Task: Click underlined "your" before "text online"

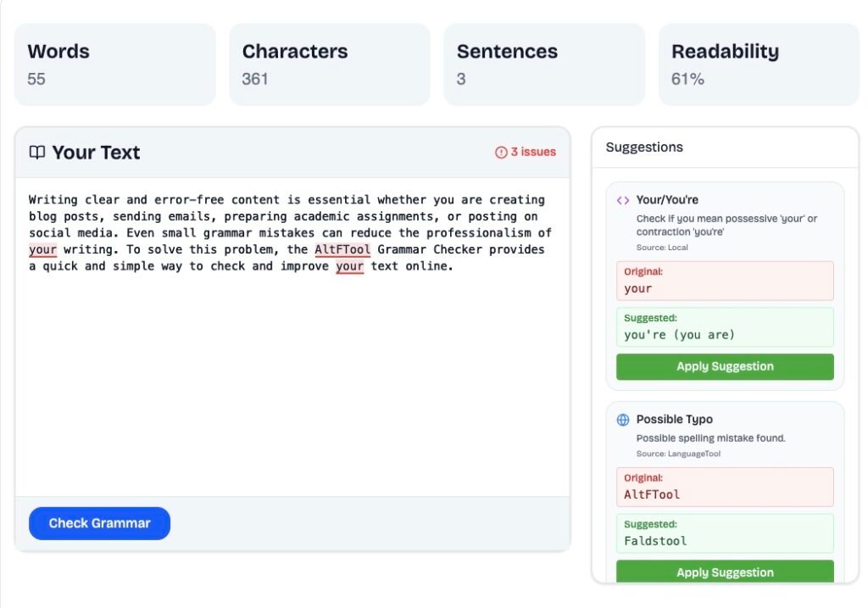Action: click(x=349, y=266)
